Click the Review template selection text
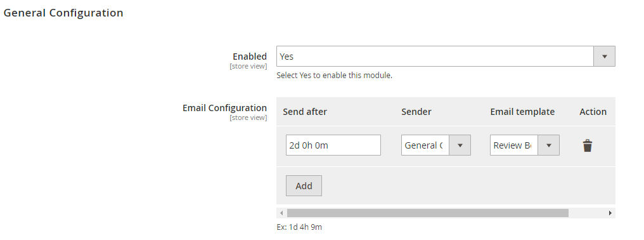 [512, 145]
